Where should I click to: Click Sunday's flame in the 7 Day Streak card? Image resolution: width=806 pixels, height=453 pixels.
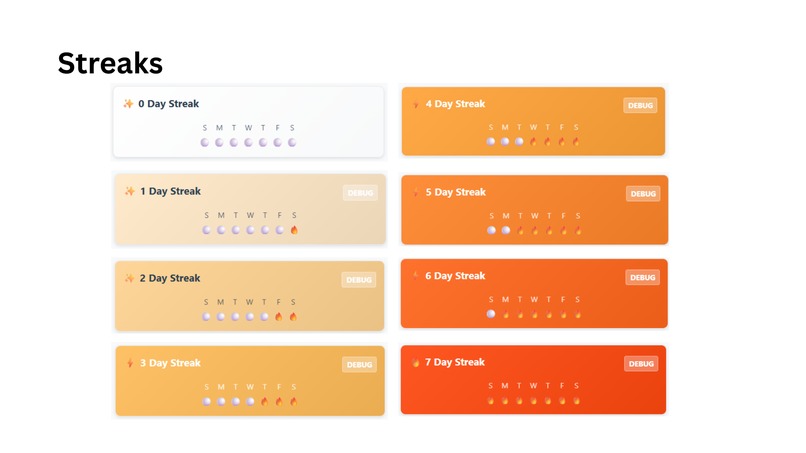[x=491, y=400]
